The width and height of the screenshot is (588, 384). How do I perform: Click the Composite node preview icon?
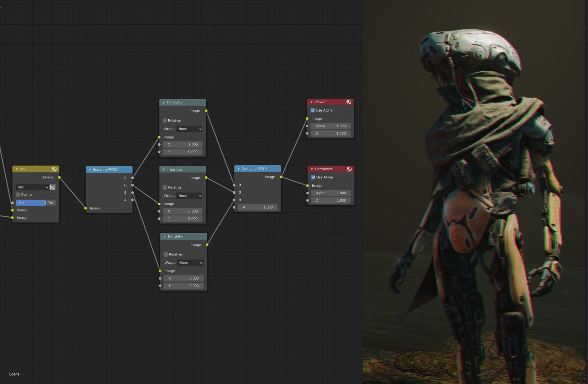pyautogui.click(x=349, y=169)
